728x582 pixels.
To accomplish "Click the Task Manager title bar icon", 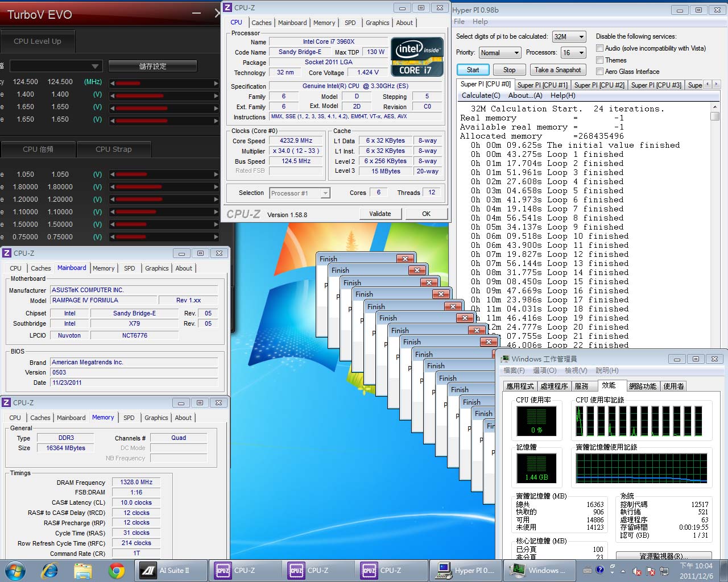I will tap(504, 359).
